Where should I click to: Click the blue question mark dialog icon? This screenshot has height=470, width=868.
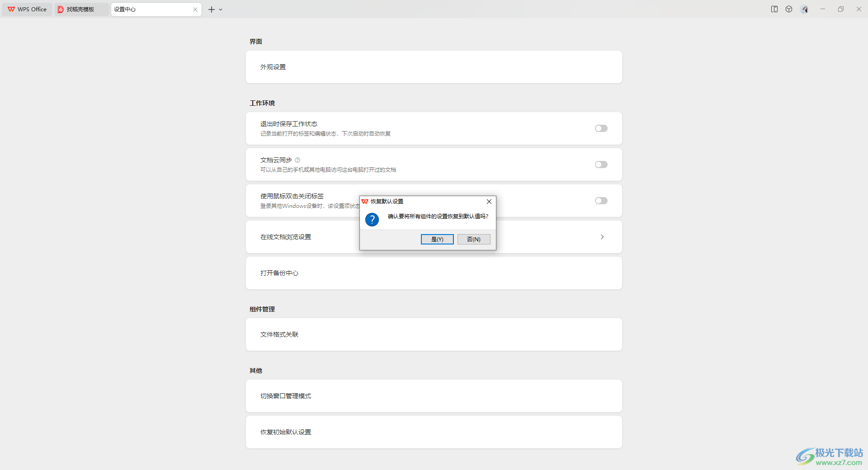point(372,220)
